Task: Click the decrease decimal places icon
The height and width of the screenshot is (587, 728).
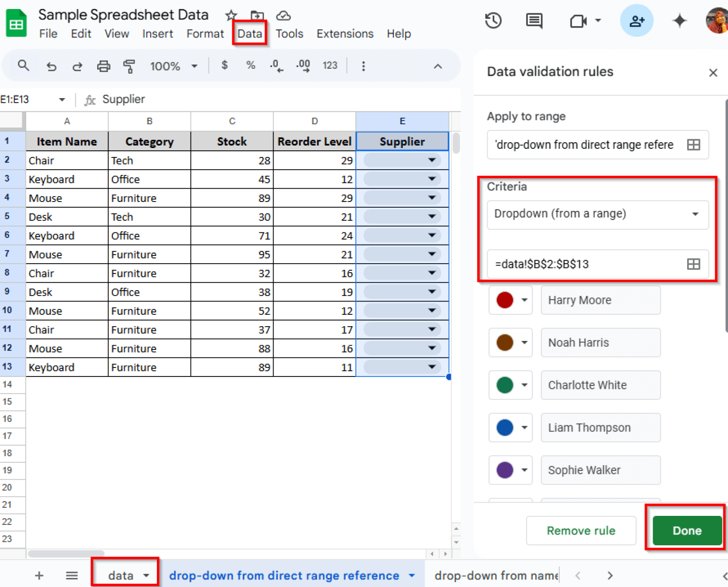Action: [x=276, y=66]
